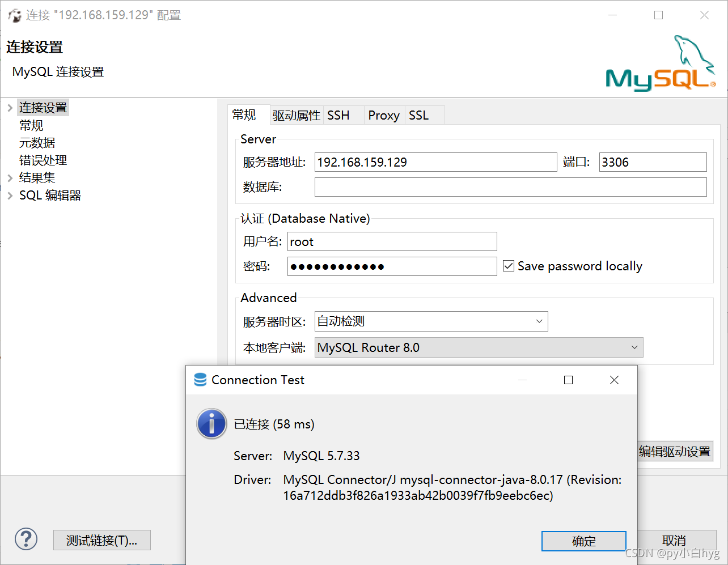
Task: Expand the 连接设置 tree node arrow
Action: pyautogui.click(x=10, y=108)
